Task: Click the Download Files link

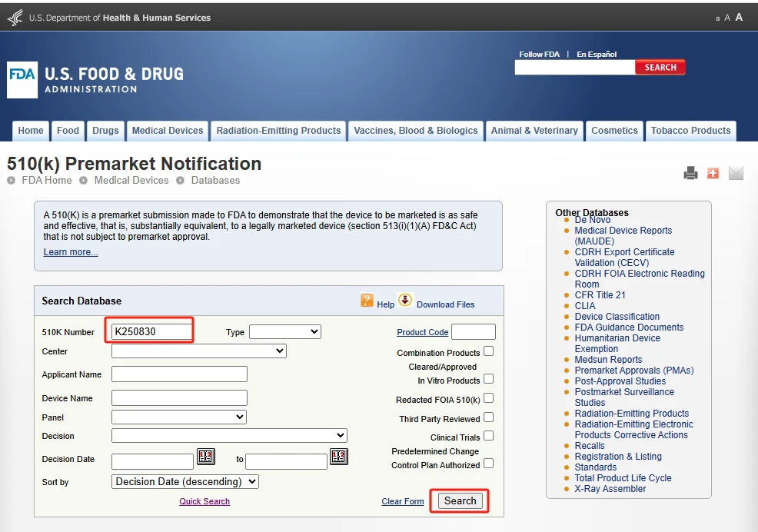Action: click(446, 304)
